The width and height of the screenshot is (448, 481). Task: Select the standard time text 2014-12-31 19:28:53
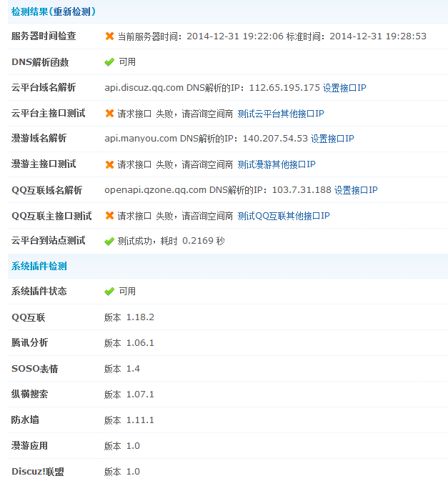click(378, 36)
